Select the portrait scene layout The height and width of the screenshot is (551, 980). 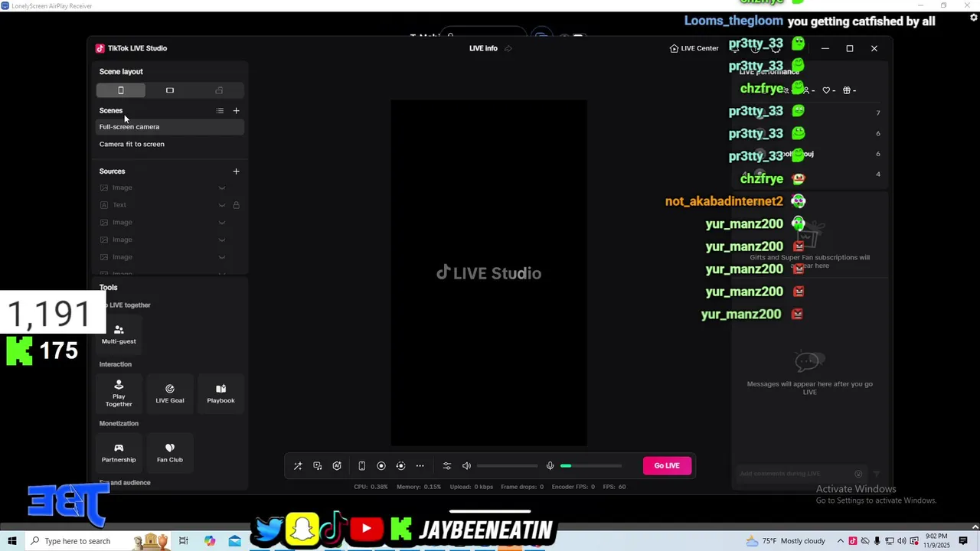tap(121, 90)
